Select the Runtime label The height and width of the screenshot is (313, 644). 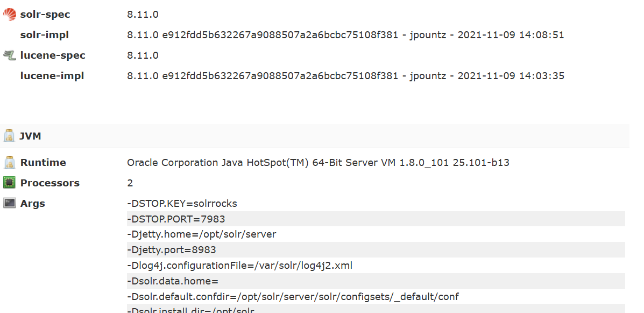tap(43, 163)
